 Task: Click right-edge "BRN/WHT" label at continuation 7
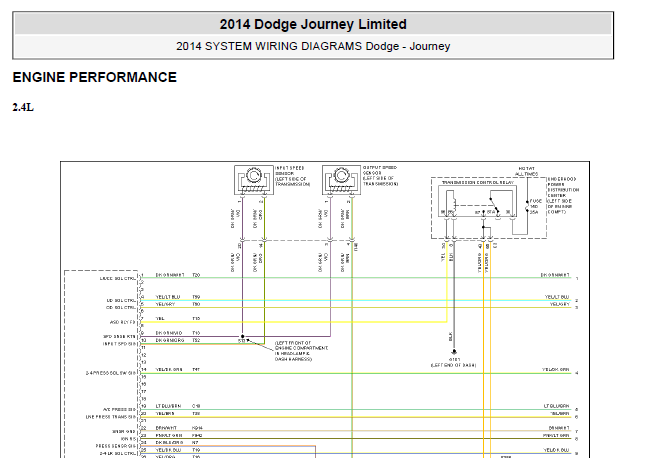click(x=559, y=428)
